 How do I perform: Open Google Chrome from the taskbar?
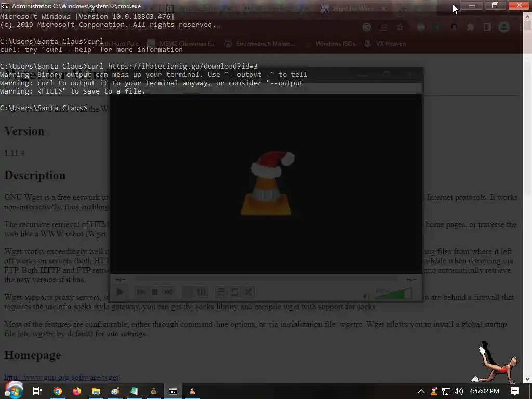(x=58, y=391)
